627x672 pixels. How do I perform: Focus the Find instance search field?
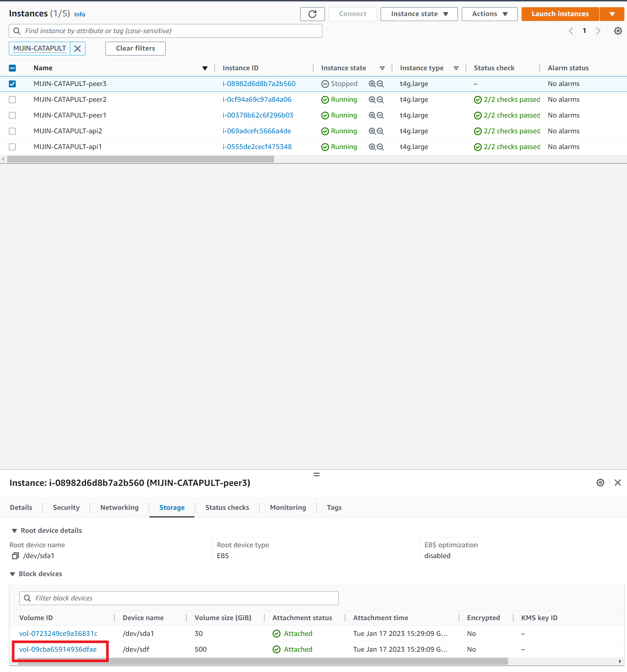pyautogui.click(x=166, y=31)
